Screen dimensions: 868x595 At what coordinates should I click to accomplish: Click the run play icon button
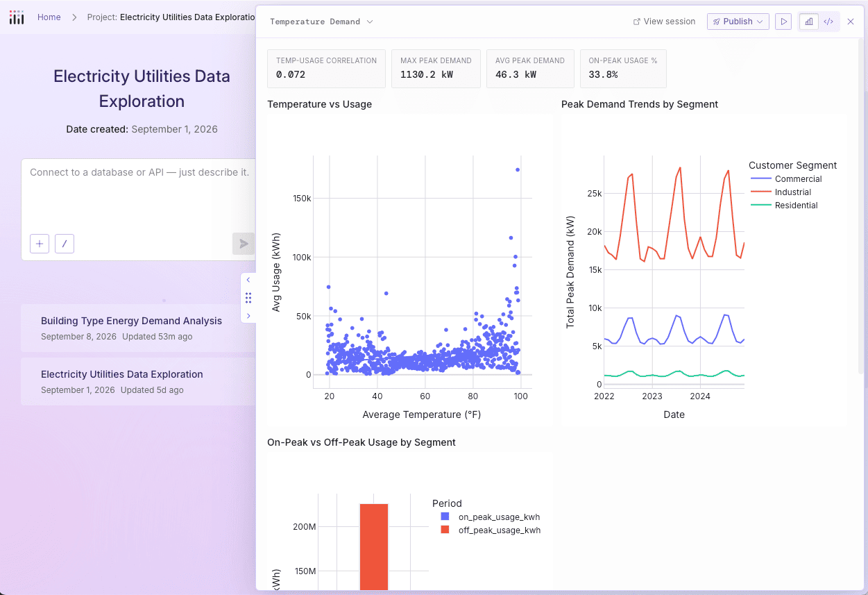click(783, 22)
